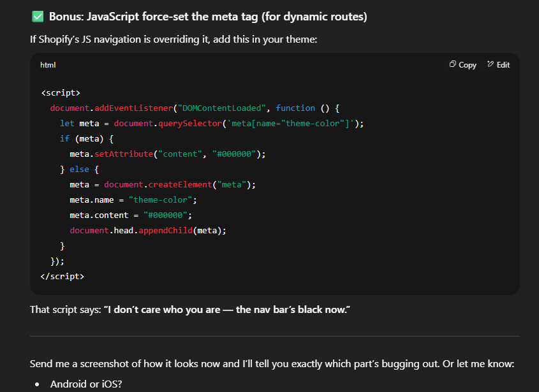Click the "#000000" value on the meta.content line

click(x=167, y=215)
